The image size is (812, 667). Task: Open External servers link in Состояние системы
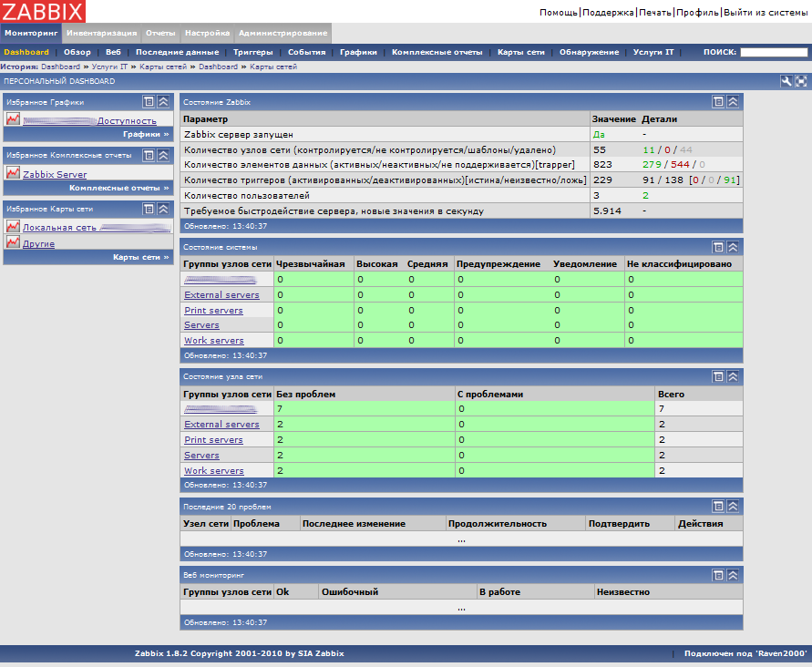[221, 295]
